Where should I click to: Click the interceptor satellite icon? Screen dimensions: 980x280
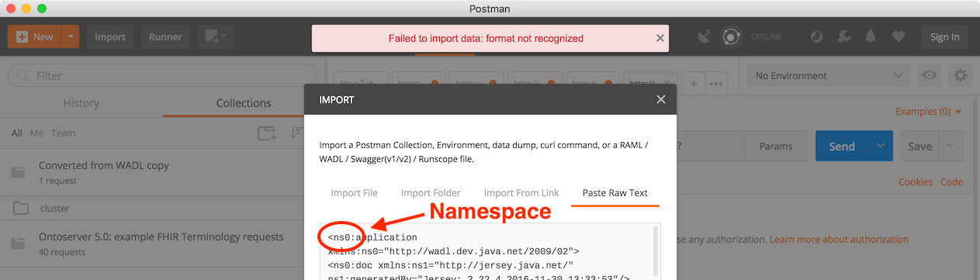tap(704, 36)
